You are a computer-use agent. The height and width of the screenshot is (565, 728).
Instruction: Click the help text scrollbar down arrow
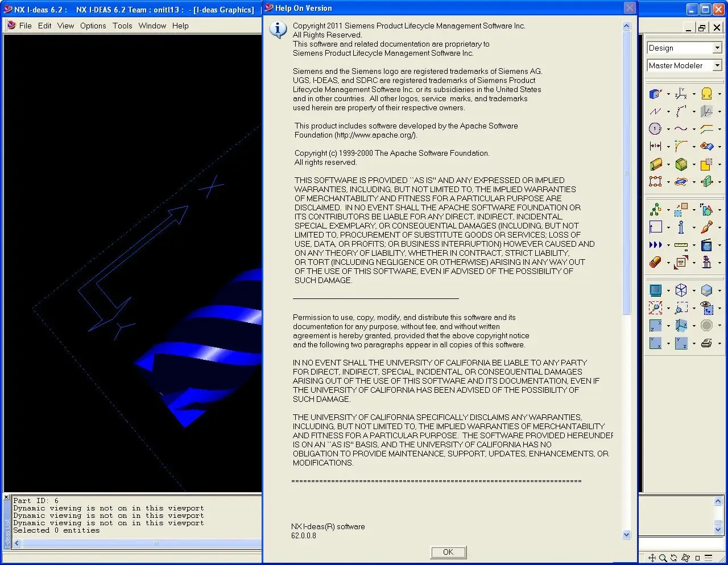point(627,534)
